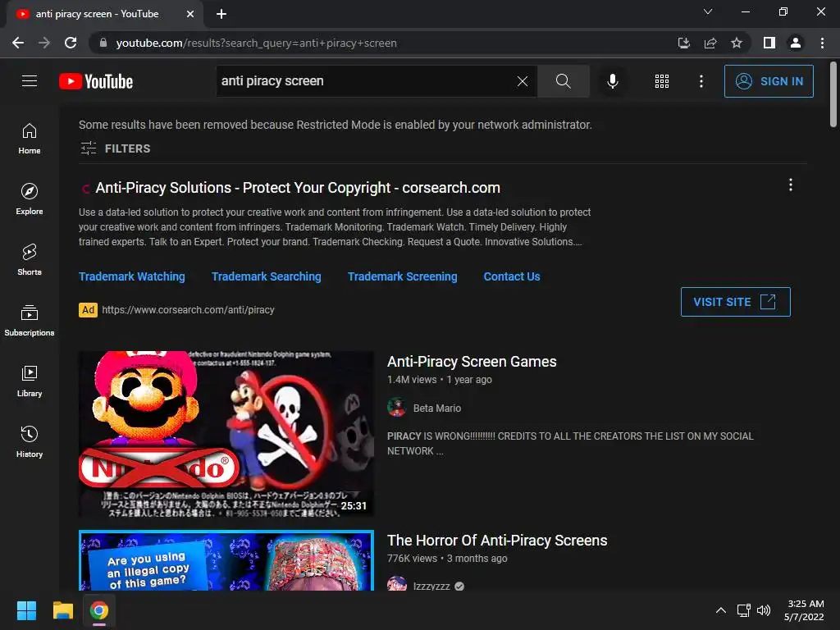The image size is (840, 630).
Task: Open the volume speaker tray icon
Action: click(764, 610)
